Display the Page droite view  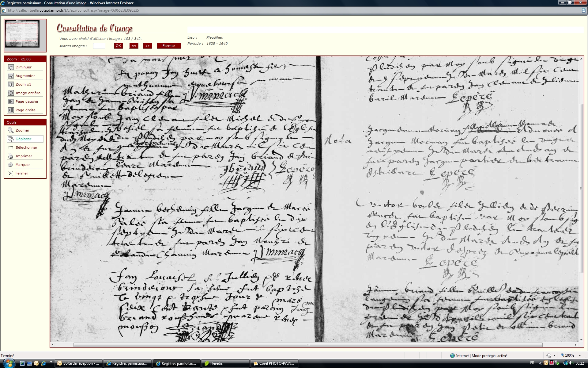point(11,110)
